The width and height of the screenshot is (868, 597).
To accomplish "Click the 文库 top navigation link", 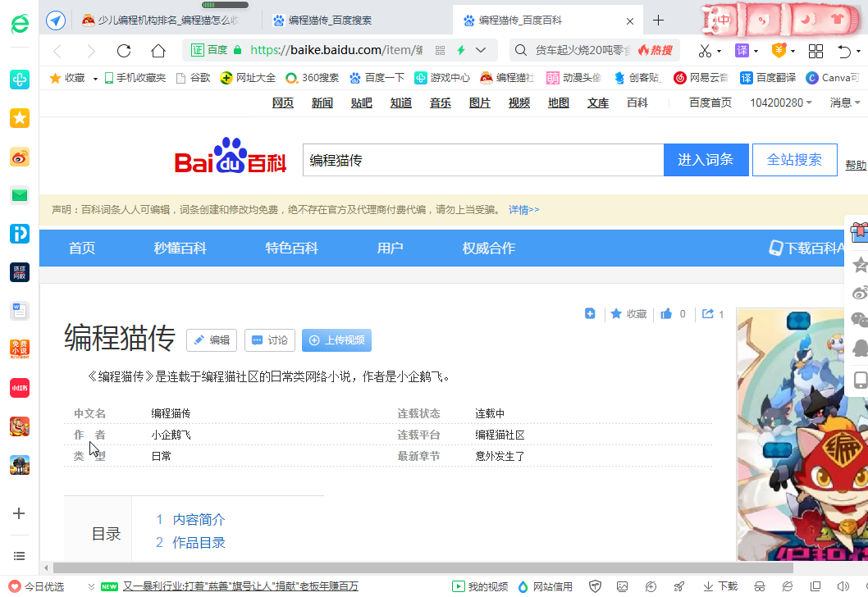I will point(598,103).
